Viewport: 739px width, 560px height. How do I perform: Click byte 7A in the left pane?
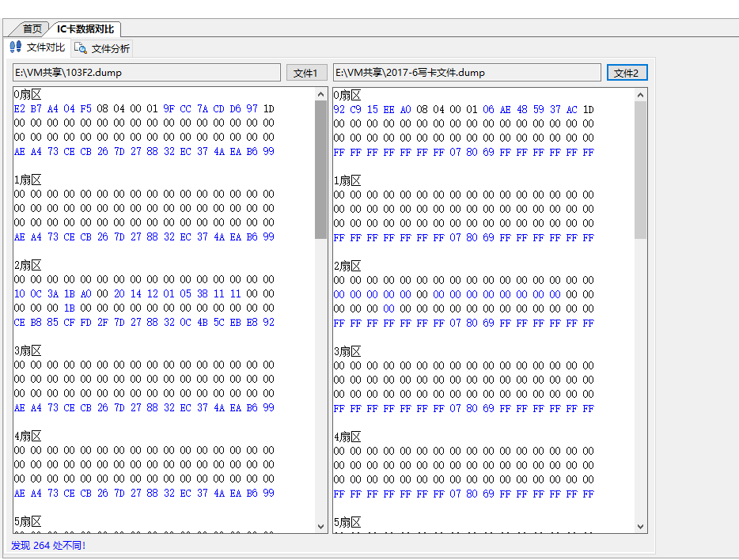tap(203, 109)
